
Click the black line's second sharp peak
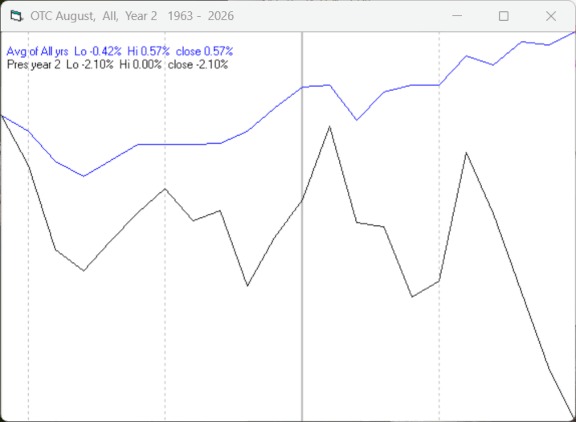466,152
